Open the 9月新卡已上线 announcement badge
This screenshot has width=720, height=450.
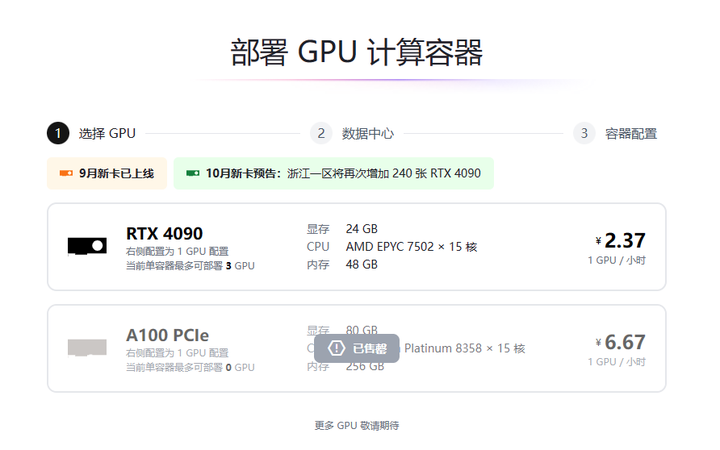coord(107,173)
